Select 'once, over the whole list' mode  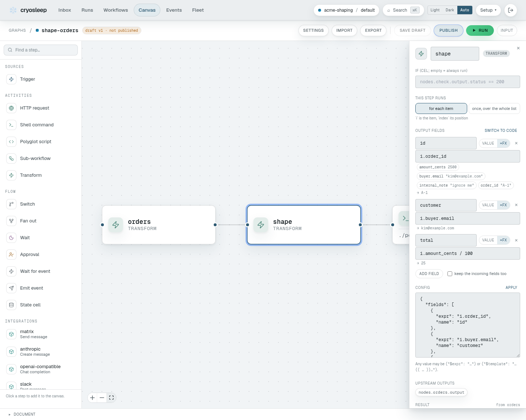click(494, 108)
